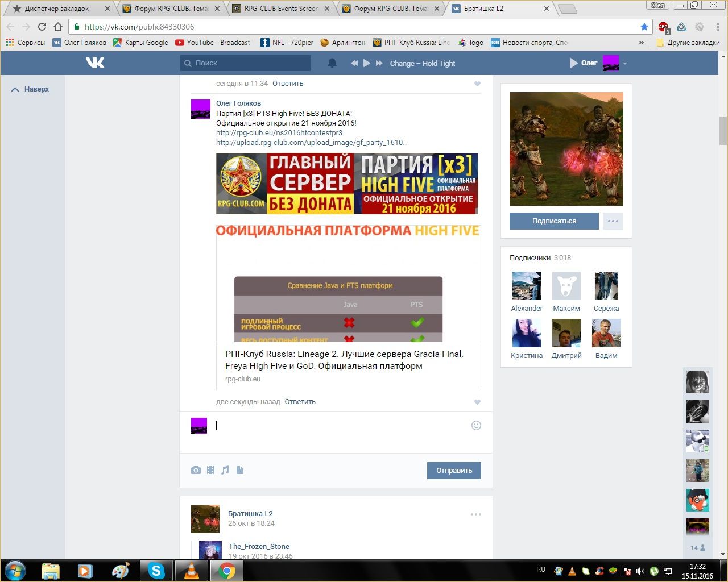
Task: Show hidden bookmarks with the chevron
Action: pyautogui.click(x=642, y=43)
